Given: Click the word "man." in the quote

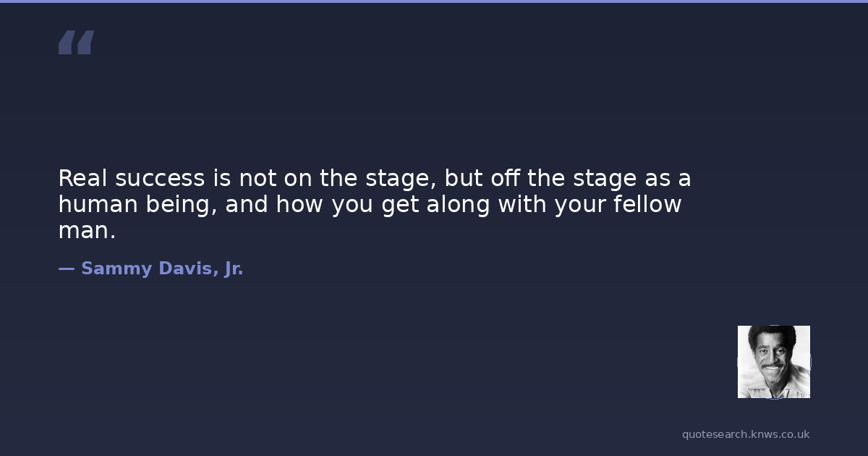Looking at the screenshot, I should click(87, 232).
